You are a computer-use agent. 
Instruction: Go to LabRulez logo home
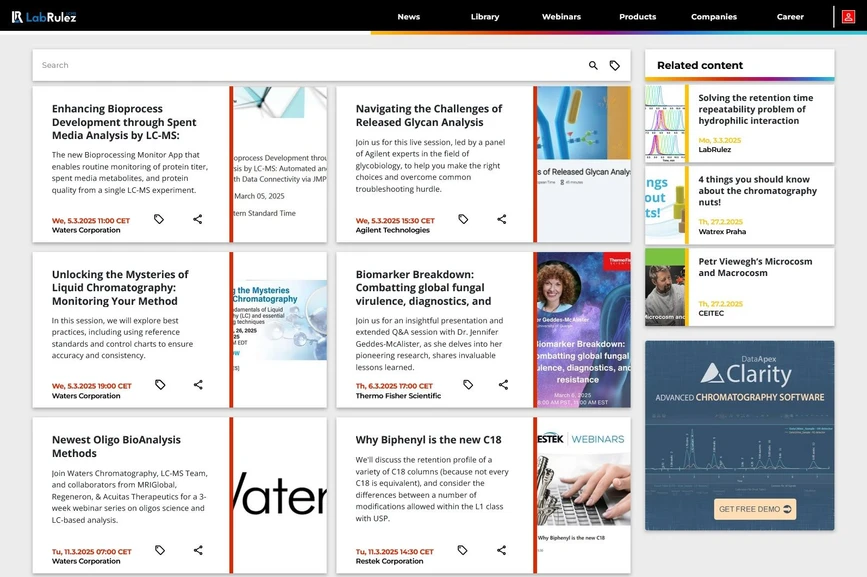pos(44,17)
